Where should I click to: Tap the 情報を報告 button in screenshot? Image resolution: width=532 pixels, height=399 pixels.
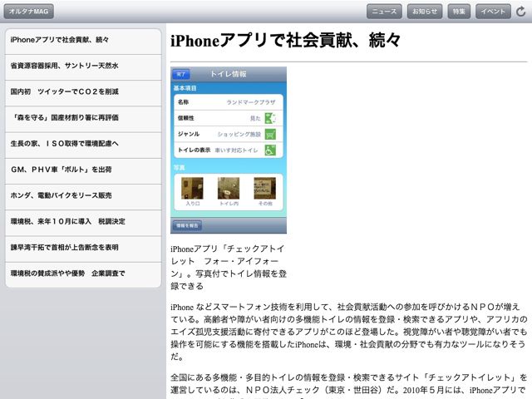(x=187, y=225)
